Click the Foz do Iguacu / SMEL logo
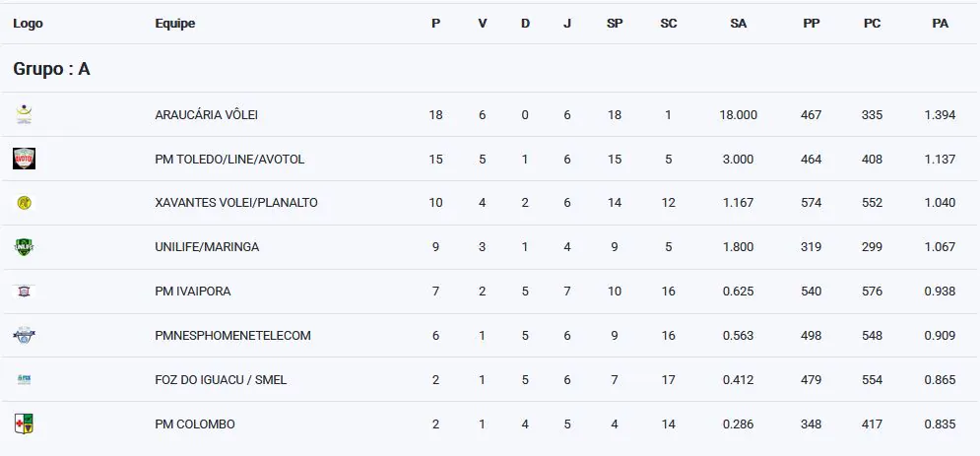Image resolution: width=980 pixels, height=456 pixels. pyautogui.click(x=24, y=379)
